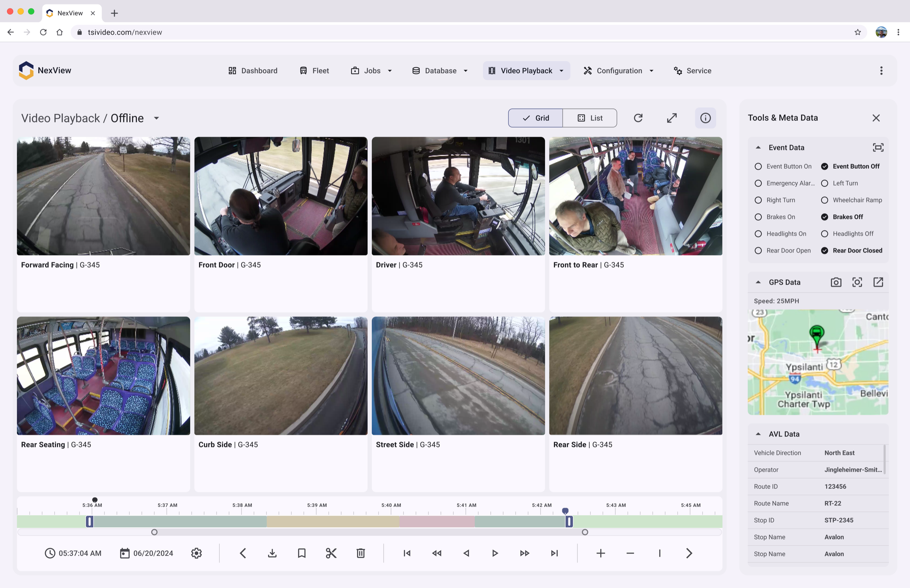Refresh the video playback view

(638, 118)
